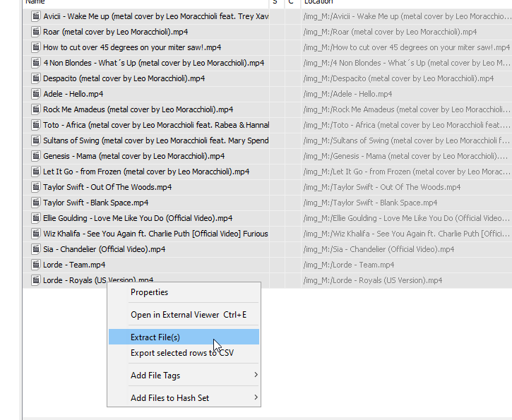Image resolution: width=512 pixels, height=420 pixels.
Task: Choose Open in External Viewer
Action: [184, 315]
